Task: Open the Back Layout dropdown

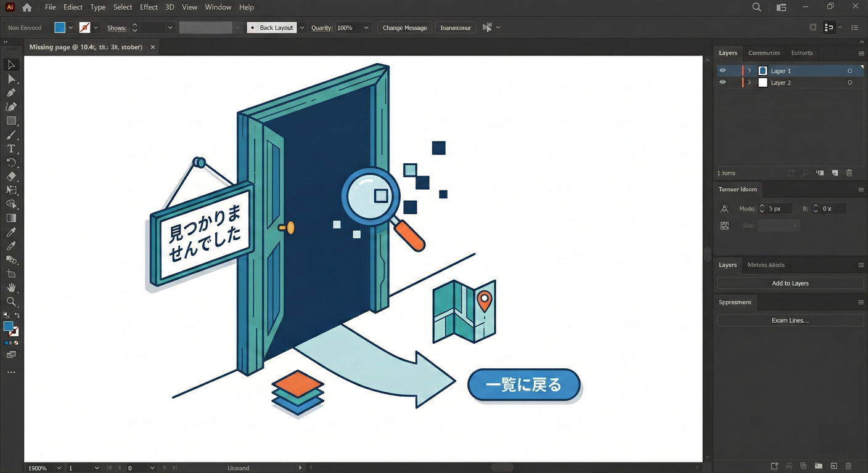Action: tap(301, 27)
